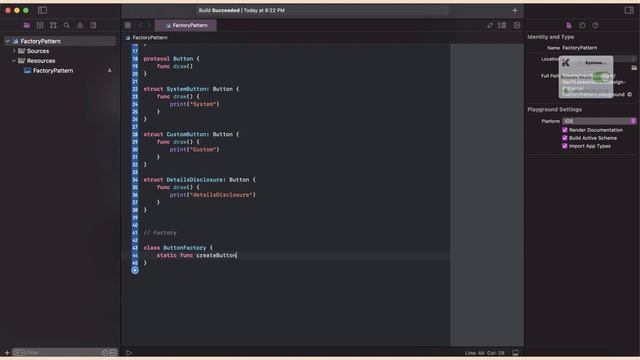Collapse the Resources folder chevron
Image resolution: width=640 pixels, height=360 pixels.
[14, 61]
